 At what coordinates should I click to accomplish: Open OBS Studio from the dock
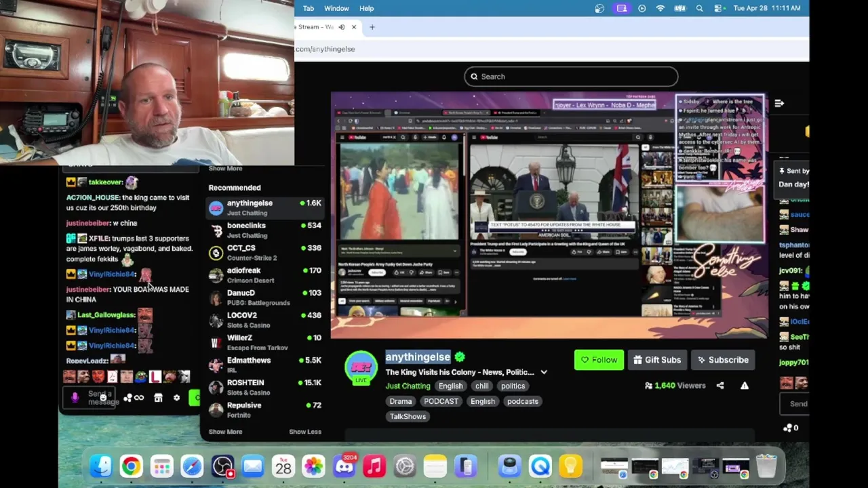(x=222, y=466)
